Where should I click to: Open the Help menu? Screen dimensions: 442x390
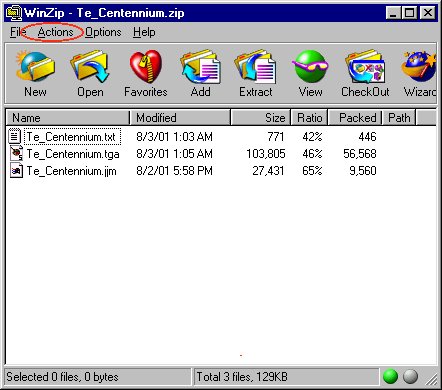pyautogui.click(x=144, y=32)
